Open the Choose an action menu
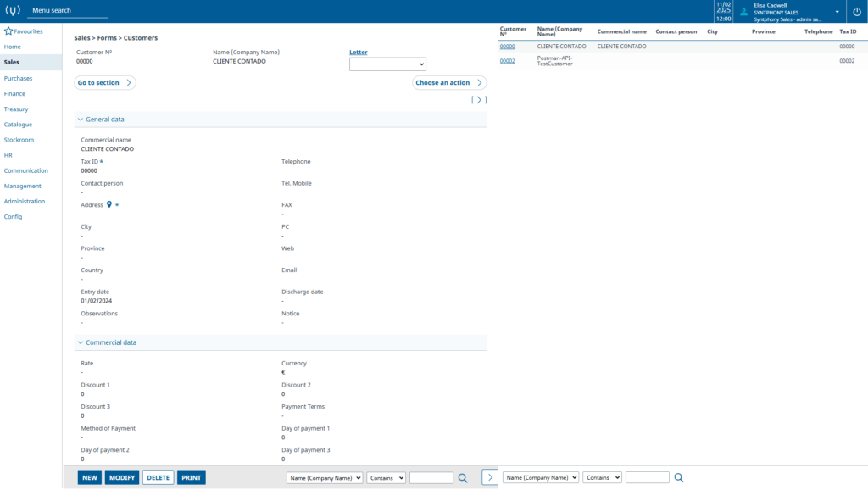The height and width of the screenshot is (490, 868). [449, 82]
